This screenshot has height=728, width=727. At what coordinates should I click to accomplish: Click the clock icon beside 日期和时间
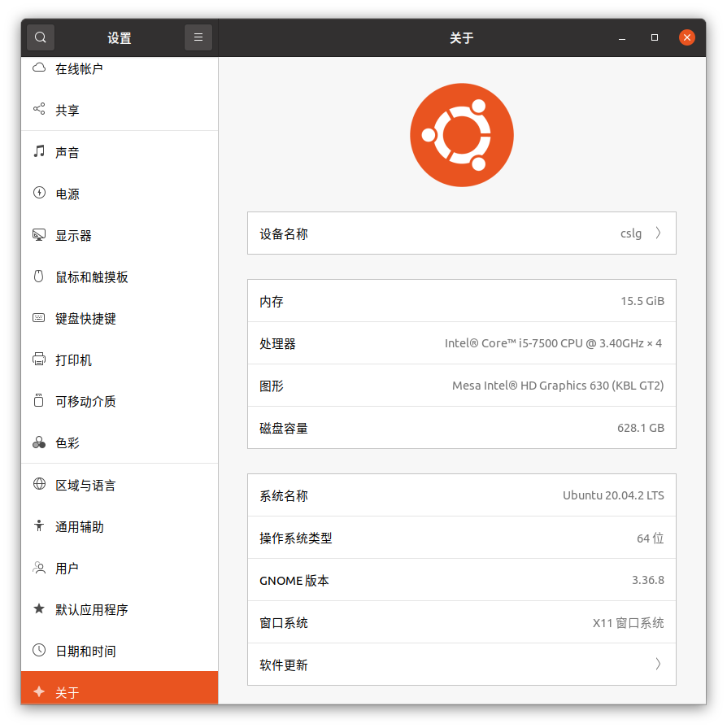pos(39,651)
